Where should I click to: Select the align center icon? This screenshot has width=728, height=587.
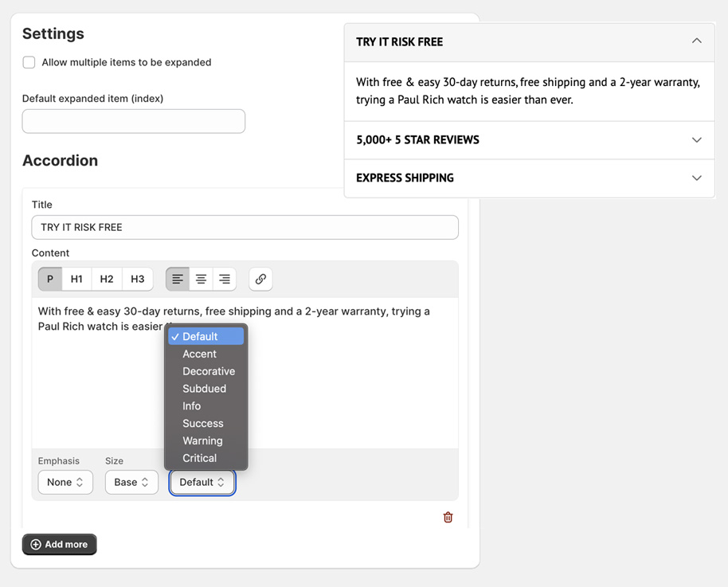coord(201,279)
